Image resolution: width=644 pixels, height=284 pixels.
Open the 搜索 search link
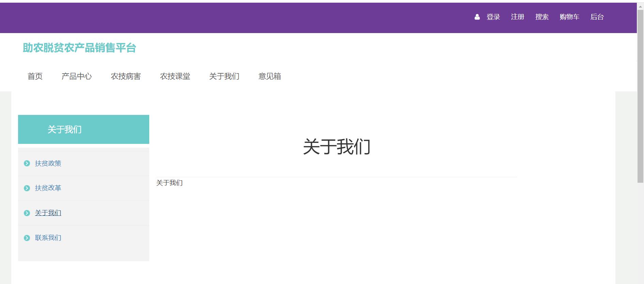pyautogui.click(x=542, y=17)
